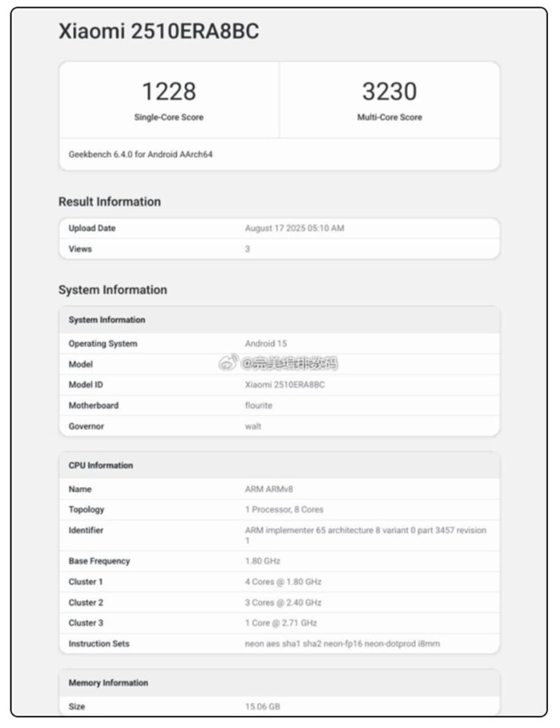Click the Topology label

point(86,510)
